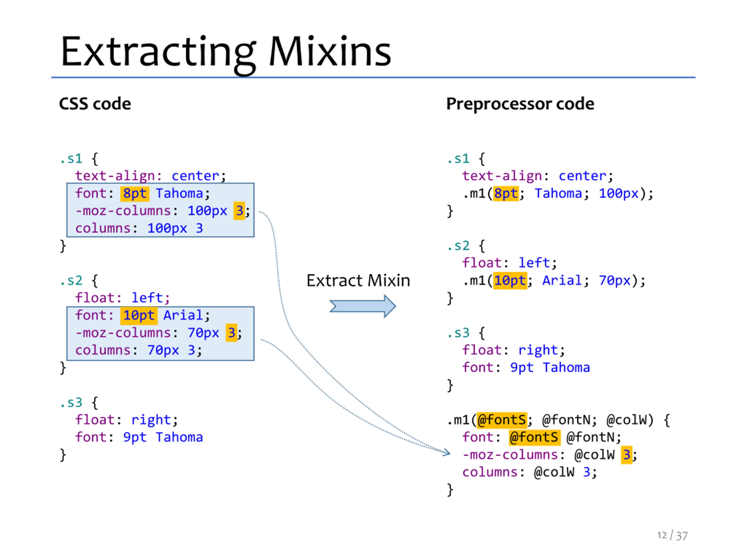Click 'float: right;' in the CSS code column

click(x=126, y=420)
